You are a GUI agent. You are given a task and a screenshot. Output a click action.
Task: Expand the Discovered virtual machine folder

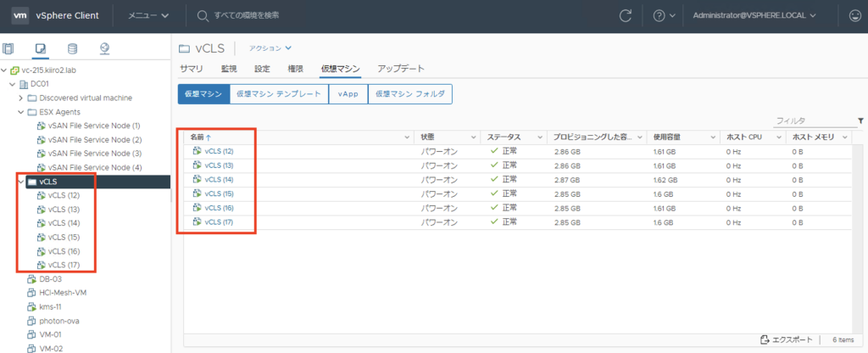[21, 98]
